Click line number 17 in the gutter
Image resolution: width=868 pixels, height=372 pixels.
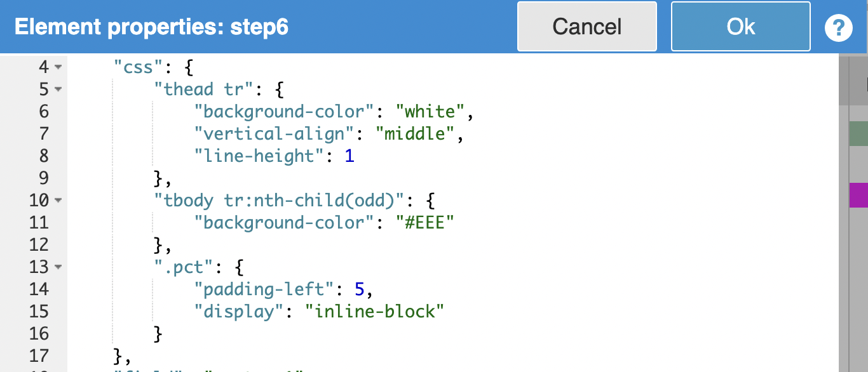39,356
